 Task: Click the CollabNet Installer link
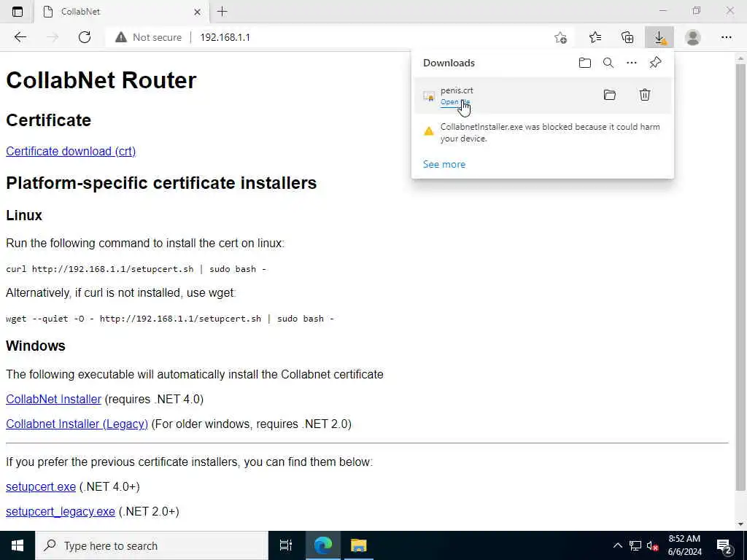pos(53,399)
